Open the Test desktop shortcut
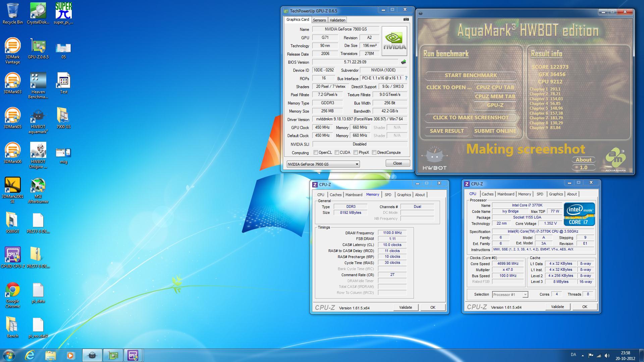This screenshot has width=644, height=362. pyautogui.click(x=63, y=83)
